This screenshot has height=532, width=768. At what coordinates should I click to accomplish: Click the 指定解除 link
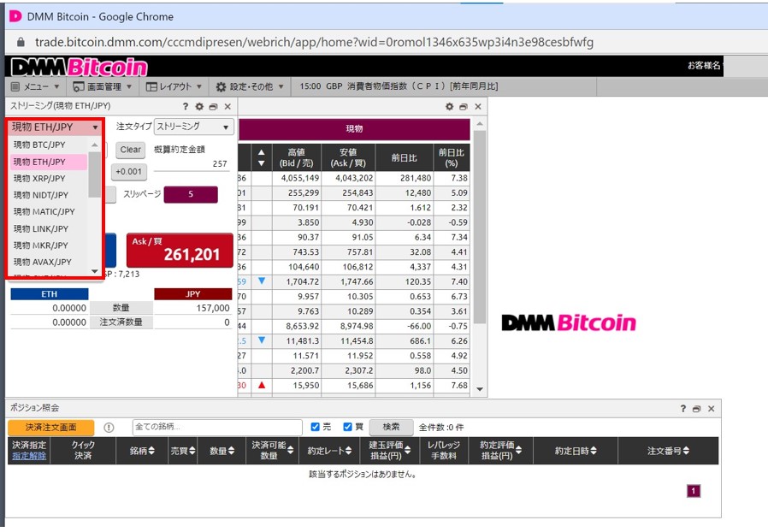[29, 456]
